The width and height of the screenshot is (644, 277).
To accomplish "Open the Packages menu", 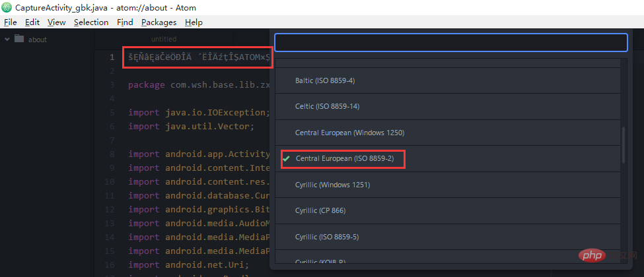I will [x=159, y=22].
